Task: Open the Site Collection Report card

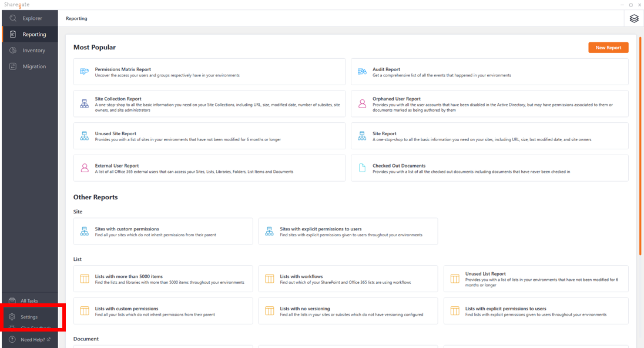Action: tap(209, 104)
